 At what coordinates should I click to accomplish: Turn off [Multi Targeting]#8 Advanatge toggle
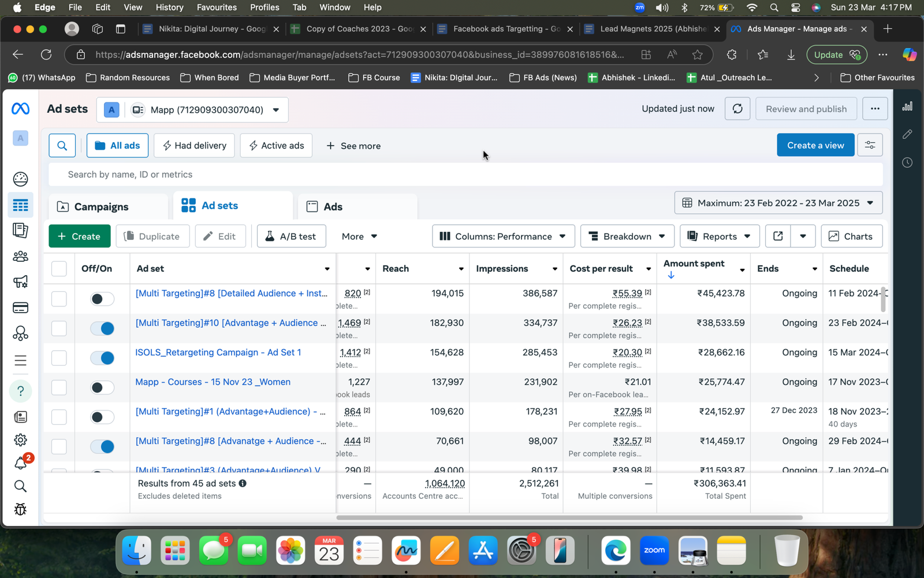102,446
